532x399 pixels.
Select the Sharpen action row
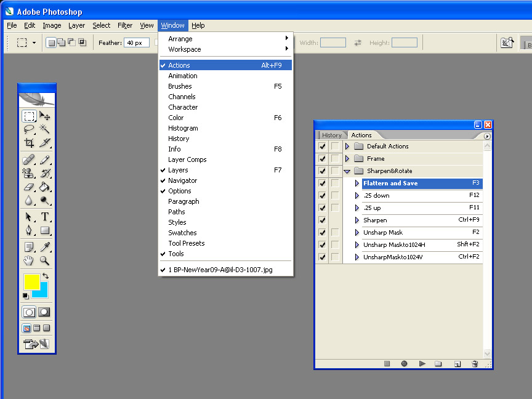(x=422, y=220)
